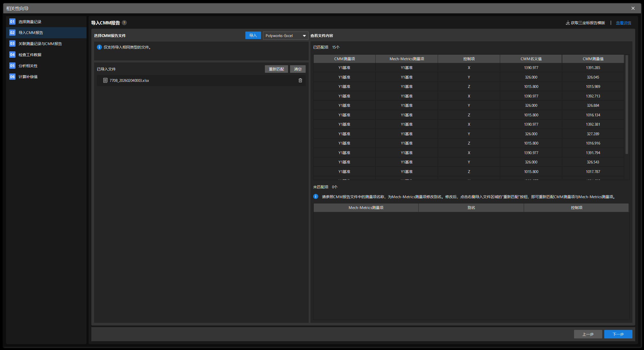Delete 770B_202602040003.xlsx using the trash icon
This screenshot has width=644, height=350.
coord(300,80)
